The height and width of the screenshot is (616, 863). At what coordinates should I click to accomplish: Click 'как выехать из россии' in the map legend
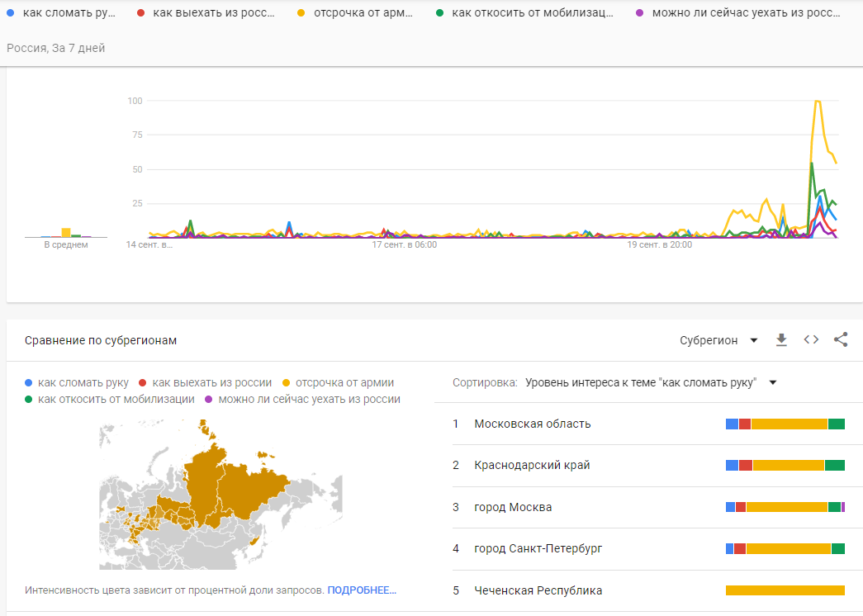212,382
